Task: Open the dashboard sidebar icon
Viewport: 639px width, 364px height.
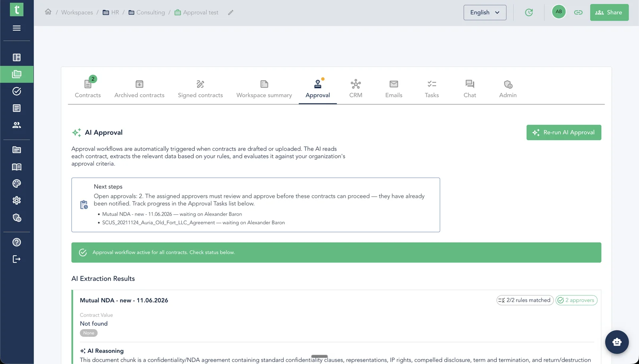Action: click(16, 57)
